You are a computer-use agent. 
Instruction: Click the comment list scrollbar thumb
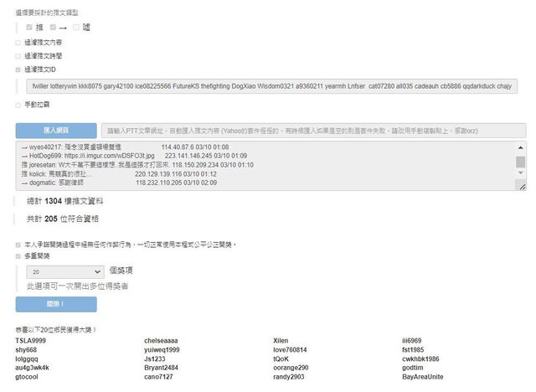(521, 162)
